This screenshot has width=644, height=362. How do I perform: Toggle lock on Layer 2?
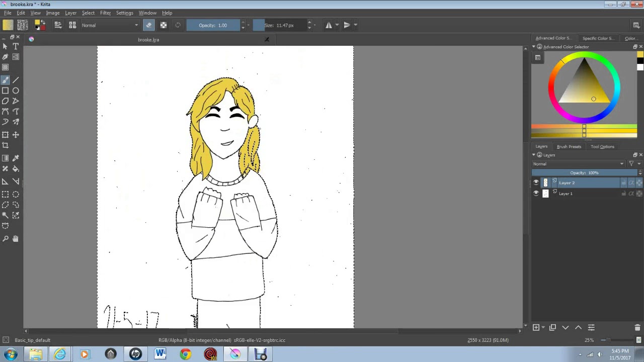point(624,183)
